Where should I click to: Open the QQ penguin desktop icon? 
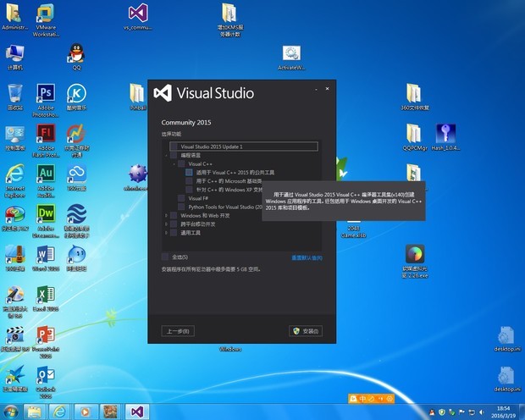[76, 57]
